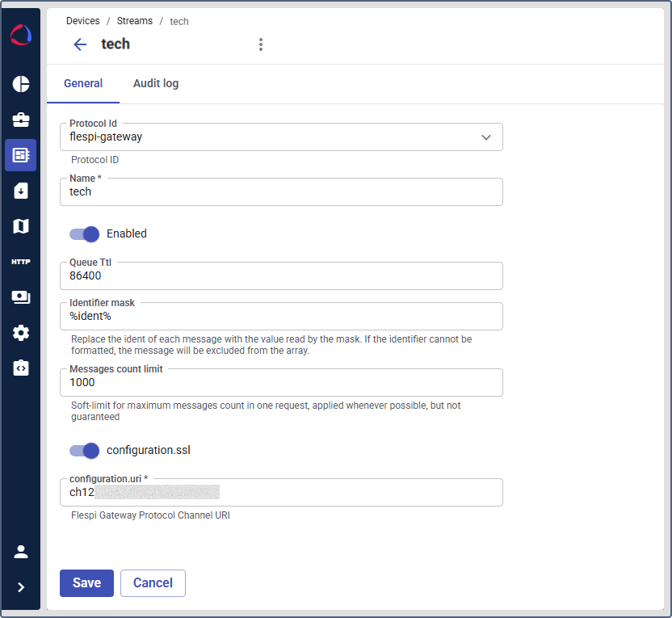This screenshot has width=672, height=618.
Task: Open the briefcase icon in sidebar
Action: point(21,120)
